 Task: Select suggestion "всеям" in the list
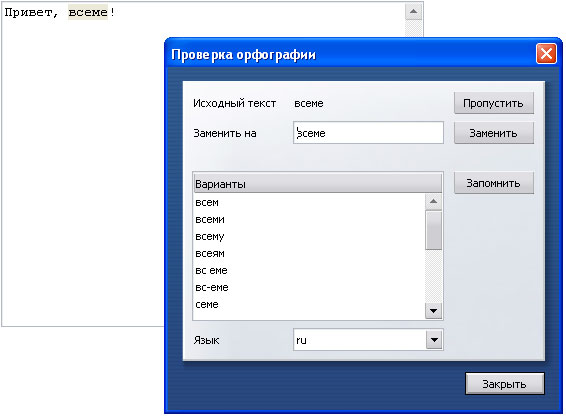[309, 253]
